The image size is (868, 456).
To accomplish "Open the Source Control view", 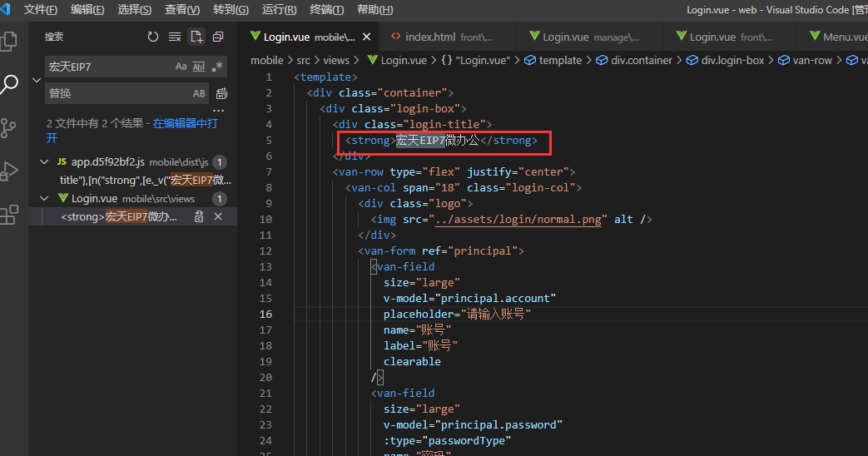I will tap(10, 127).
